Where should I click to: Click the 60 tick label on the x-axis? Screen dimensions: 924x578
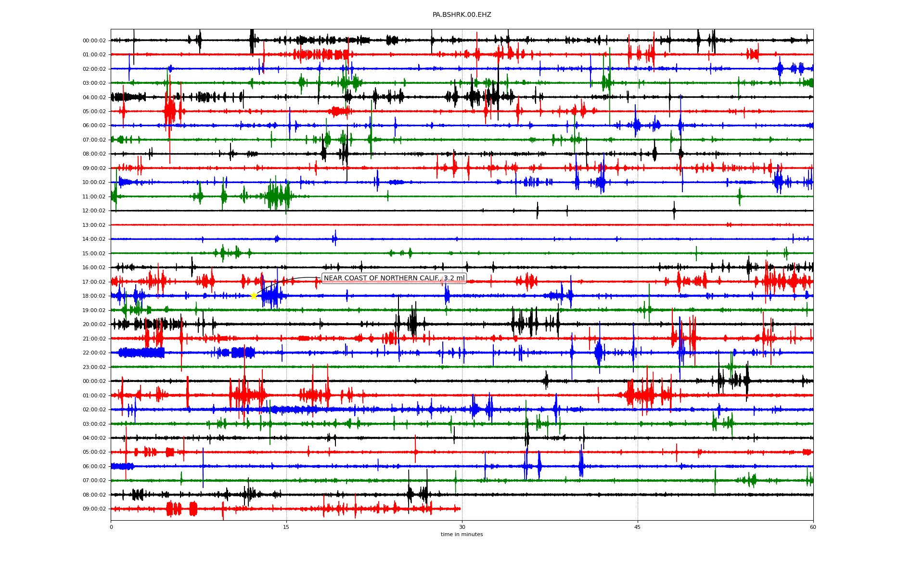(813, 527)
